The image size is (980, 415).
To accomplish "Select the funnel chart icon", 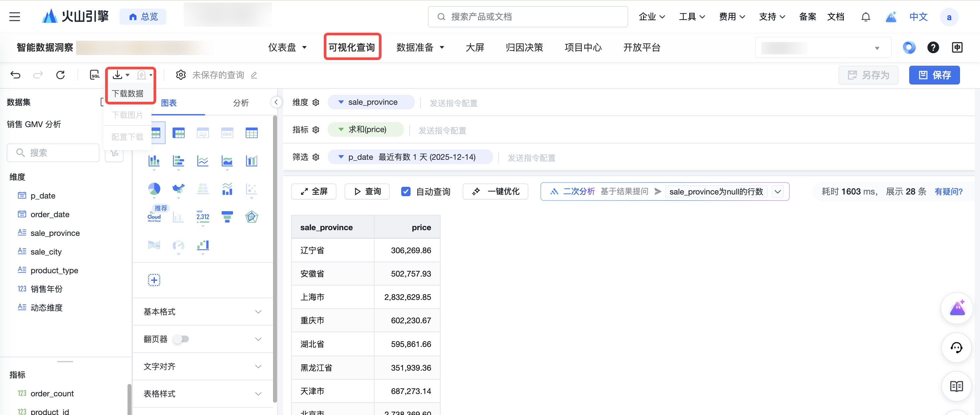I will pos(227,217).
